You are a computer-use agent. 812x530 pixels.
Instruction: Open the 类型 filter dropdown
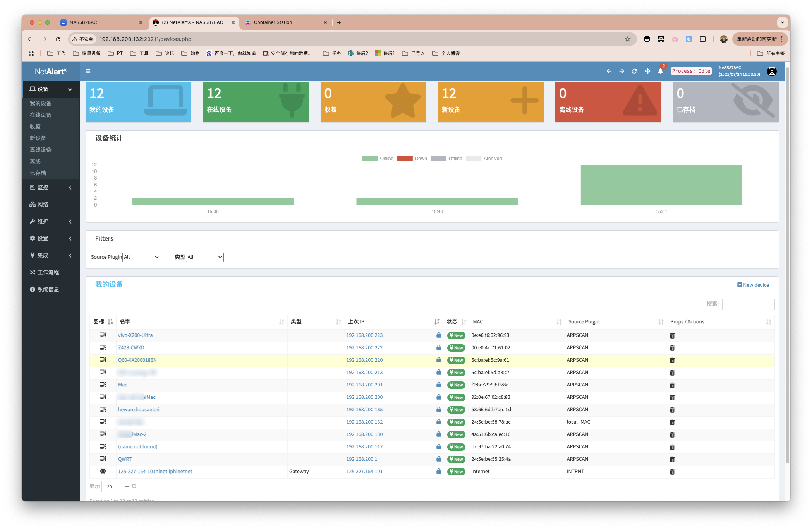click(x=205, y=257)
